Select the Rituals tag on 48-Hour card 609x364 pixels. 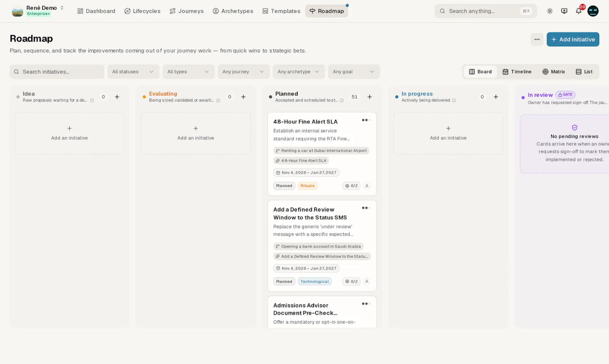coord(308,186)
